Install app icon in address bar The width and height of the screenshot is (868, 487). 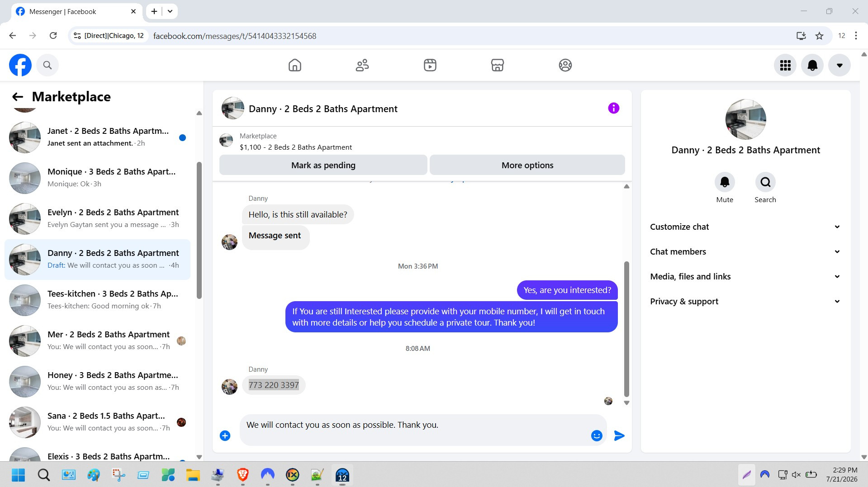click(801, 36)
